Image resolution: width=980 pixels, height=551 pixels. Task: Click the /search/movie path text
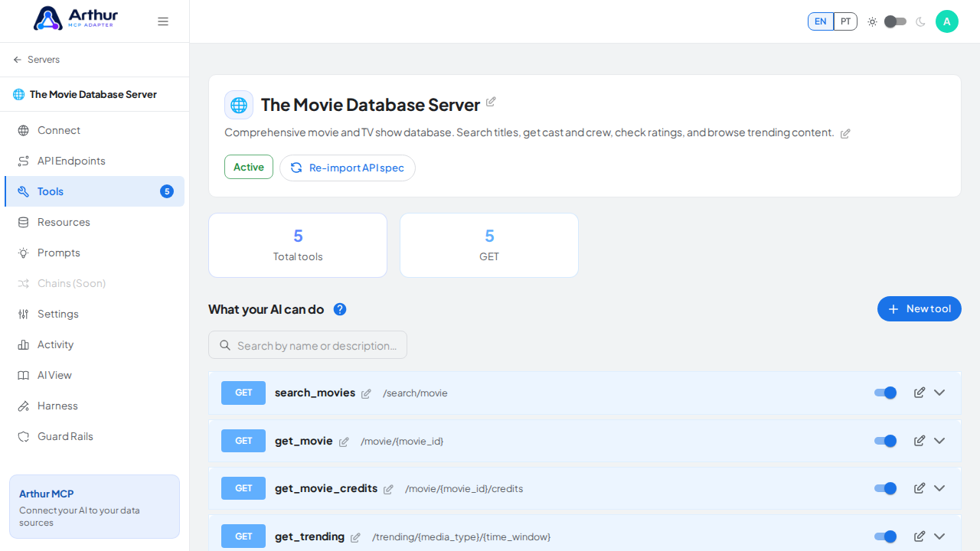[x=415, y=393]
